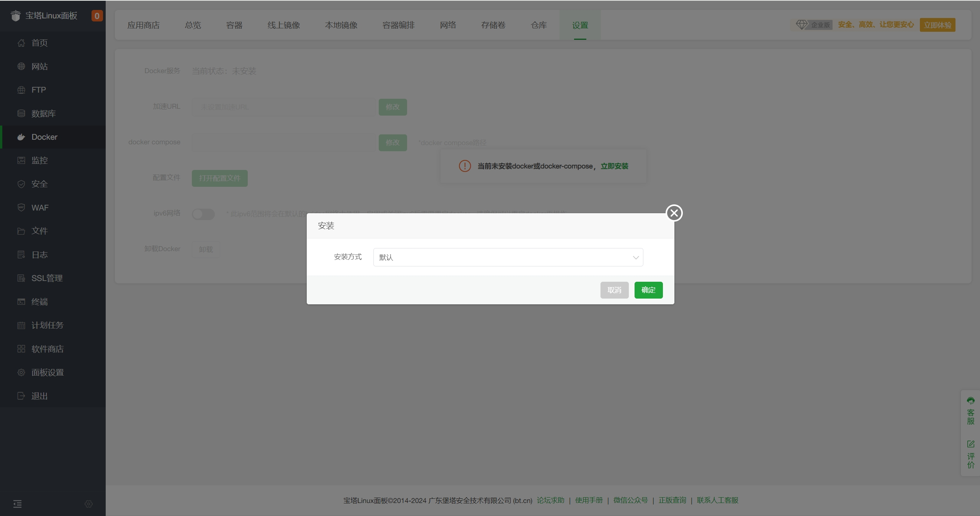Switch to the 容器编排 tab
980x516 pixels.
coord(398,25)
